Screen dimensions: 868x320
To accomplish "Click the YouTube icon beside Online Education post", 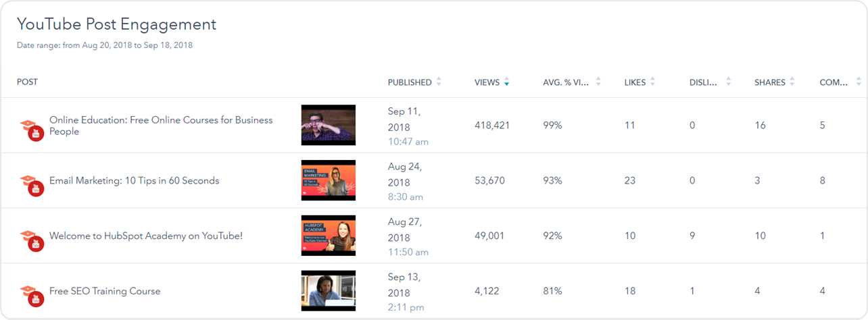I will (32, 129).
